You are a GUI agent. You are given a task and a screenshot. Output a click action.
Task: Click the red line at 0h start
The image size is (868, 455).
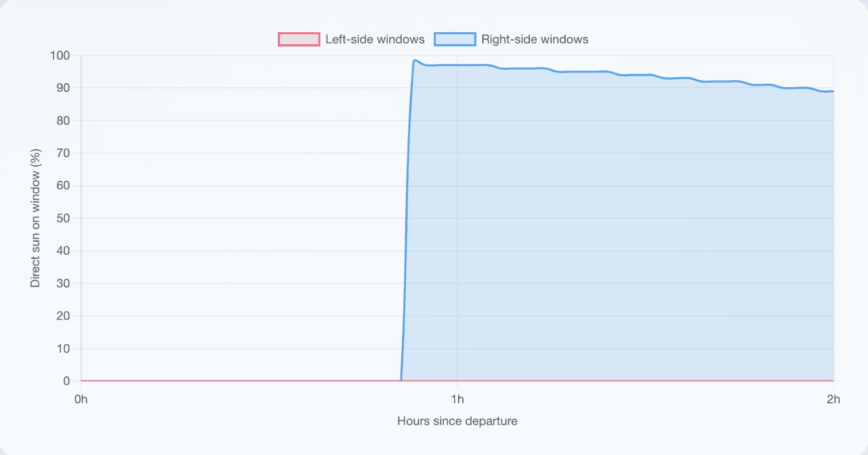[82, 380]
